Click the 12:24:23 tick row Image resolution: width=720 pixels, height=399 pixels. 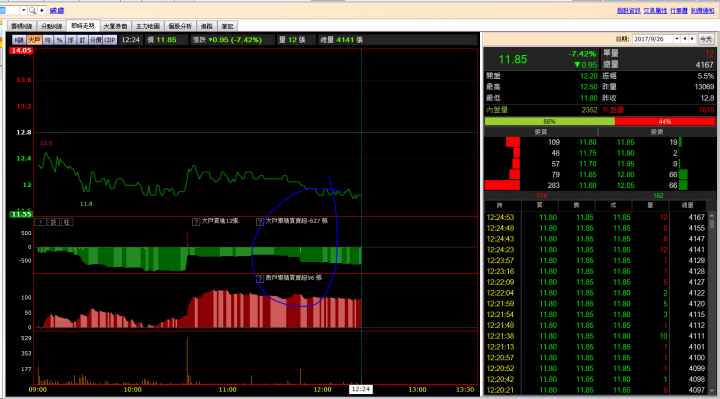(x=596, y=250)
